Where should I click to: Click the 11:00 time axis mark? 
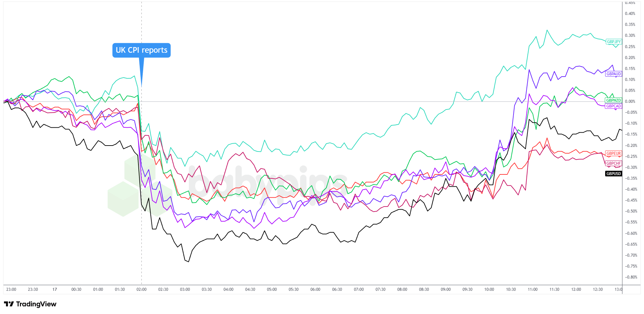pos(532,289)
